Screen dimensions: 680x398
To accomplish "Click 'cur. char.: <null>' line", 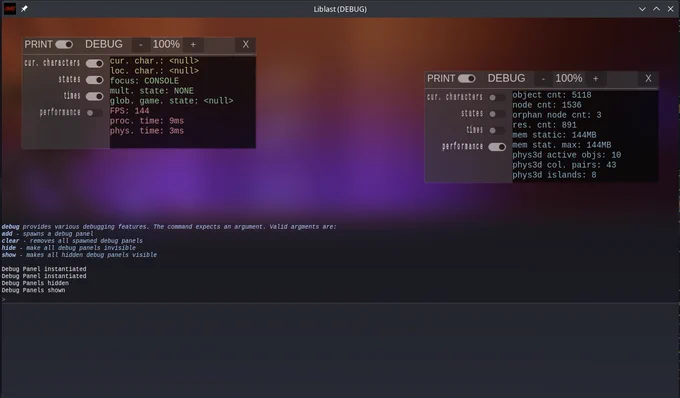I will (154, 61).
